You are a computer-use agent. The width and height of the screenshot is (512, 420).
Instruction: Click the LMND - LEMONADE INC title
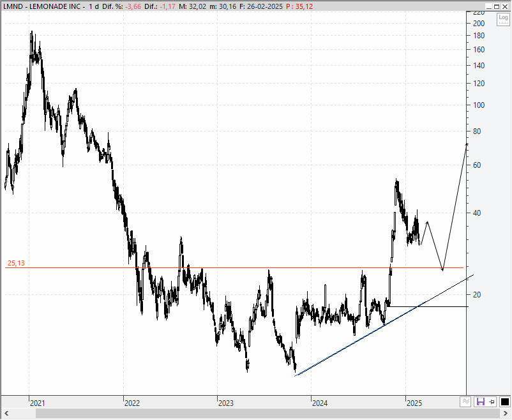coord(41,6)
